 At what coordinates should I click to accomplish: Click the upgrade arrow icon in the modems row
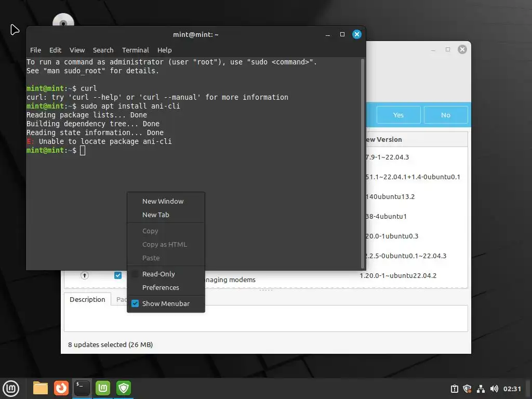[85, 275]
